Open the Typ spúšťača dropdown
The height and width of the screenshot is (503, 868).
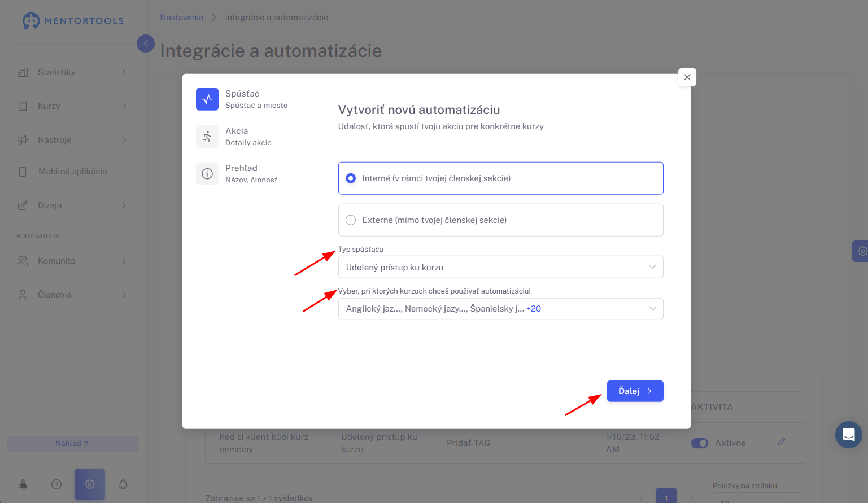click(500, 267)
